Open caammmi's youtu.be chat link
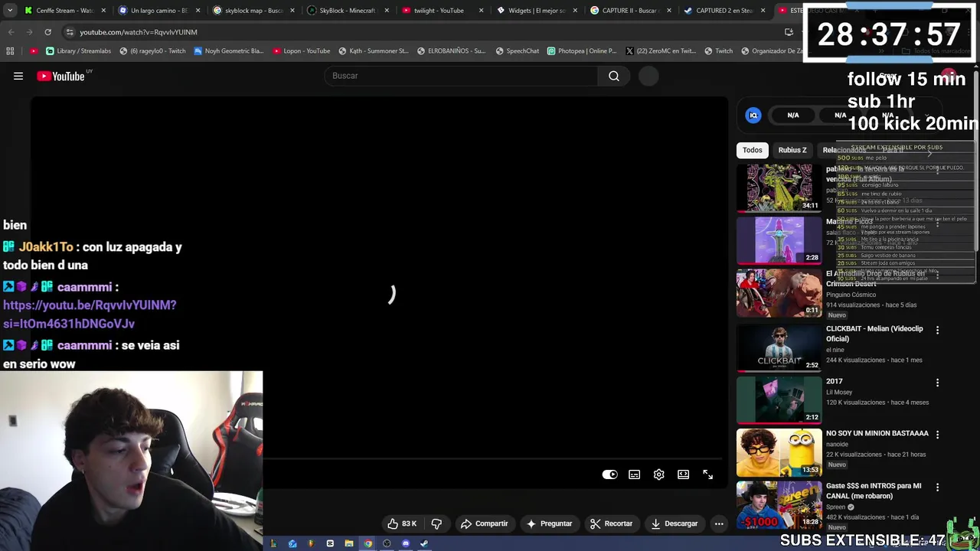980x551 pixels. click(x=90, y=314)
